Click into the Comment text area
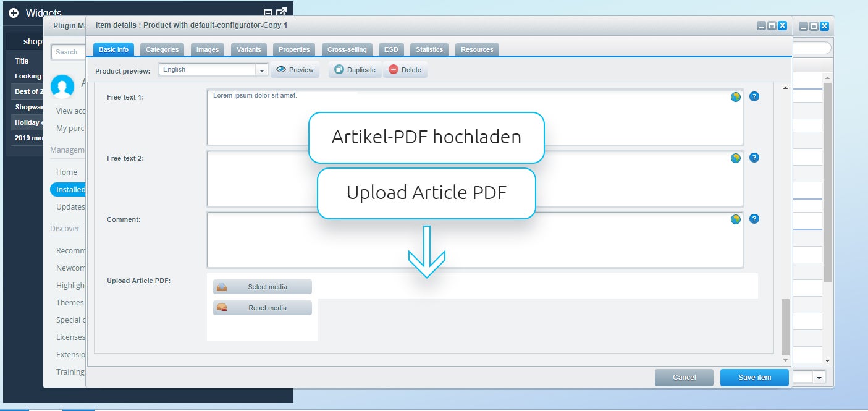868x411 pixels. pyautogui.click(x=475, y=240)
